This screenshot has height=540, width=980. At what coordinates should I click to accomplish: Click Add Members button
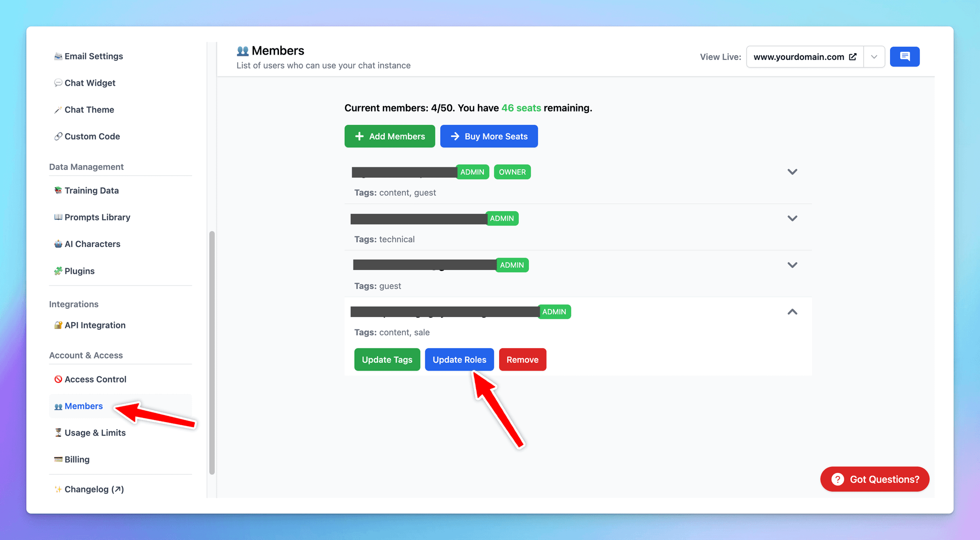390,135
